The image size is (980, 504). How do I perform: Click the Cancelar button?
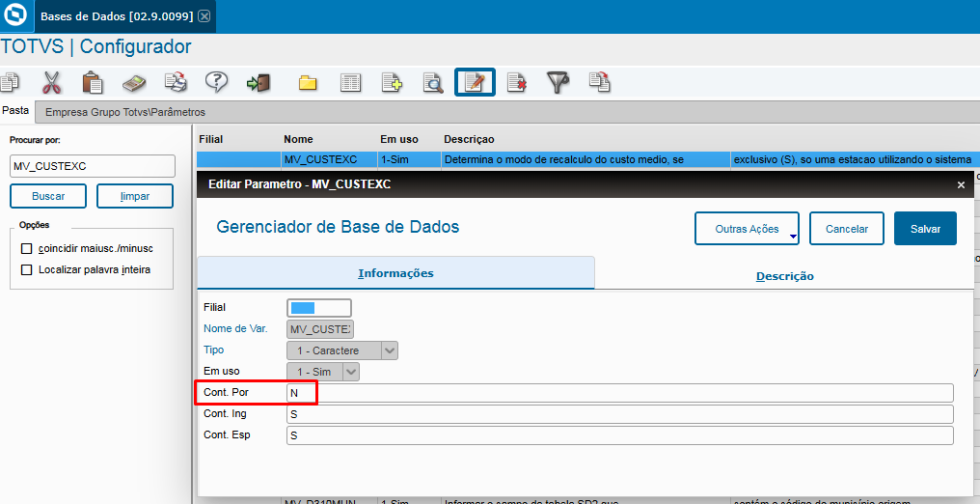[x=847, y=229]
